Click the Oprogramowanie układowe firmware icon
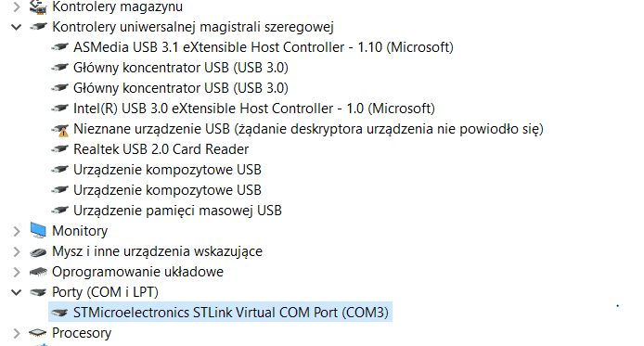Image resolution: width=644 pixels, height=346 pixels. click(38, 272)
